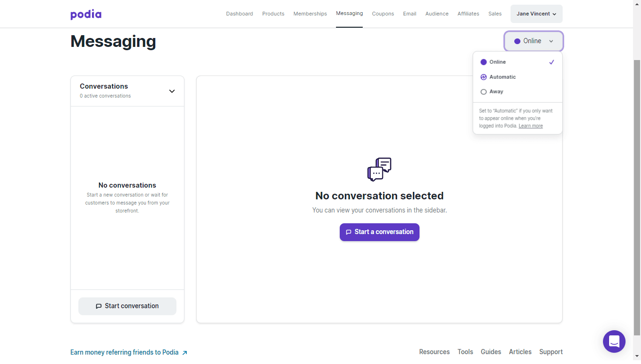Select the Away status option
This screenshot has width=641, height=364.
[x=518, y=92]
